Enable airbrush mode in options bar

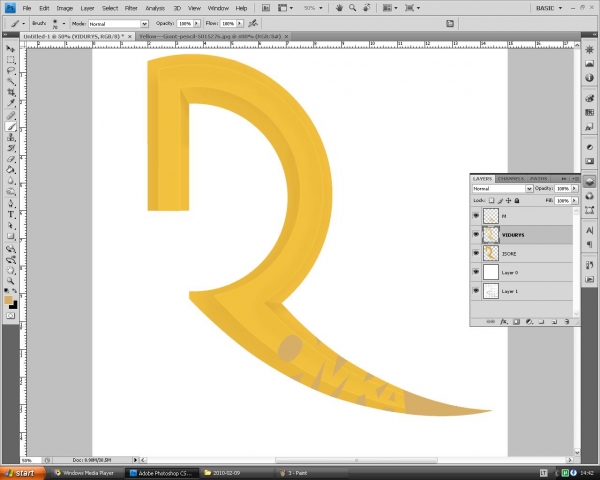(253, 23)
